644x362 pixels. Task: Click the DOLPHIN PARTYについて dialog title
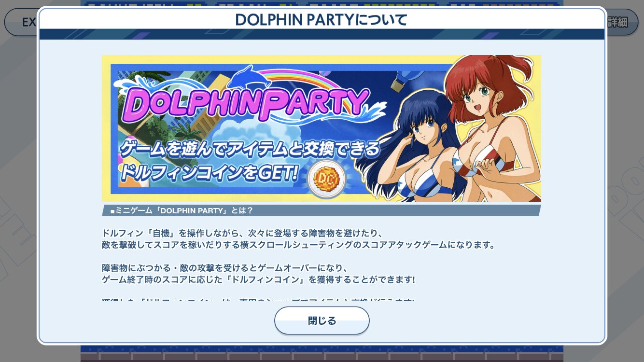tap(322, 19)
